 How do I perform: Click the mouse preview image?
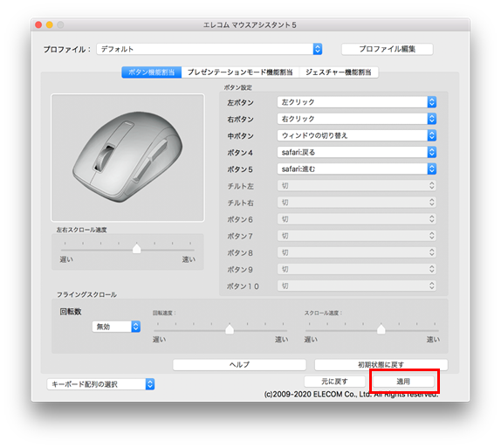coord(127,158)
